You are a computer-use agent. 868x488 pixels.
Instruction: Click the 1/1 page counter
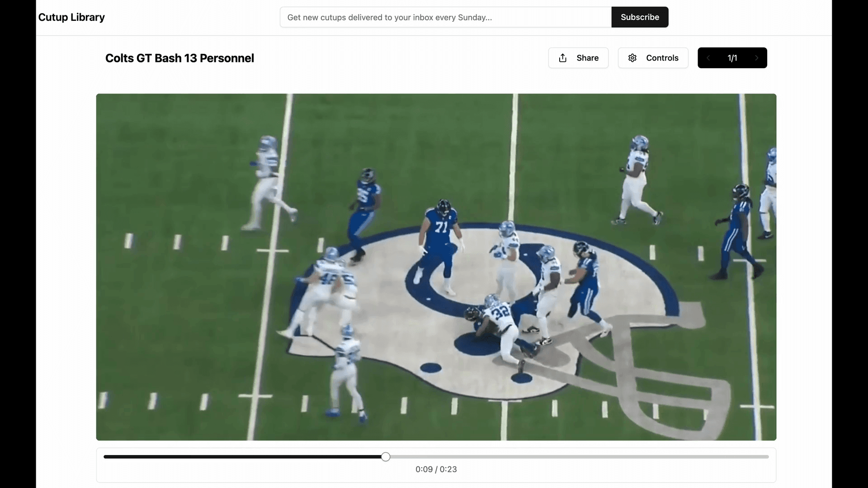pos(732,58)
